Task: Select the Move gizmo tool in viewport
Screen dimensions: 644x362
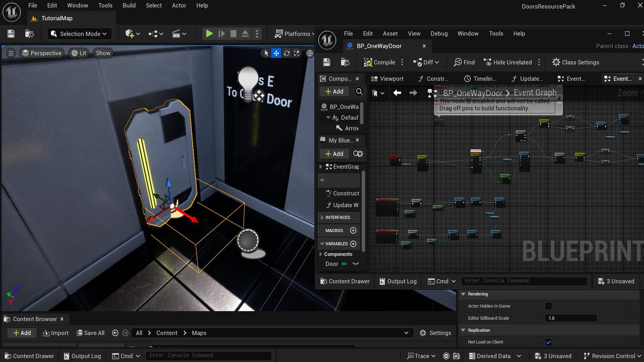Action: coord(276,53)
